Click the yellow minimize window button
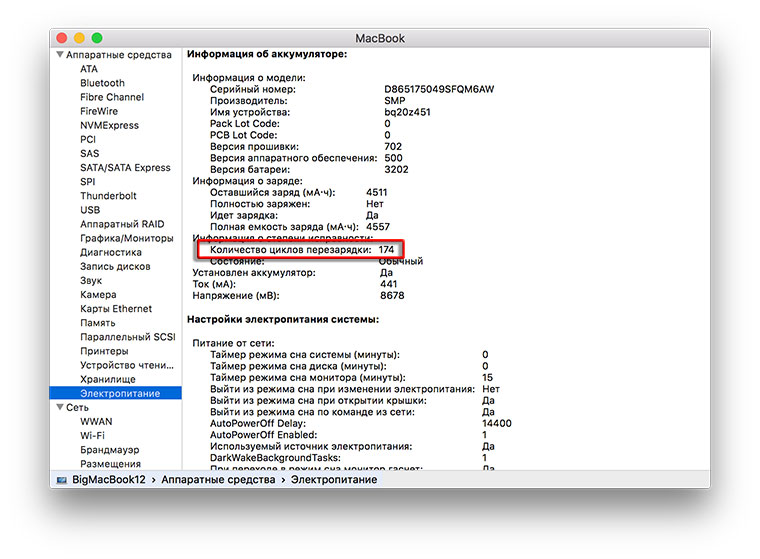Screen dimensions: 760x559 (79, 38)
